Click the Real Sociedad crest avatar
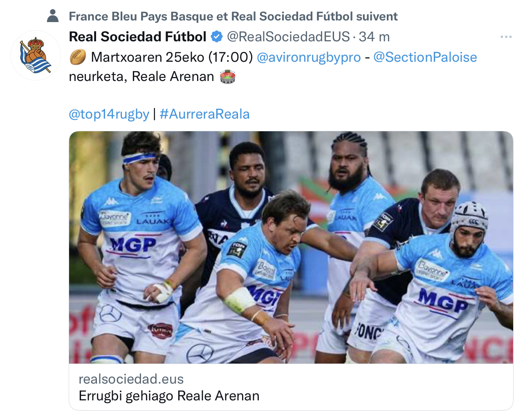Image resolution: width=525 pixels, height=420 pixels. coord(36,55)
